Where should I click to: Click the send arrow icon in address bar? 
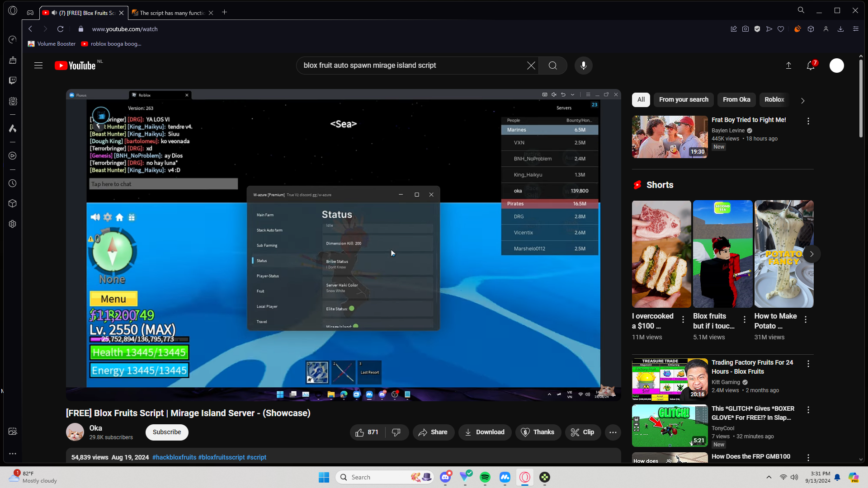769,29
